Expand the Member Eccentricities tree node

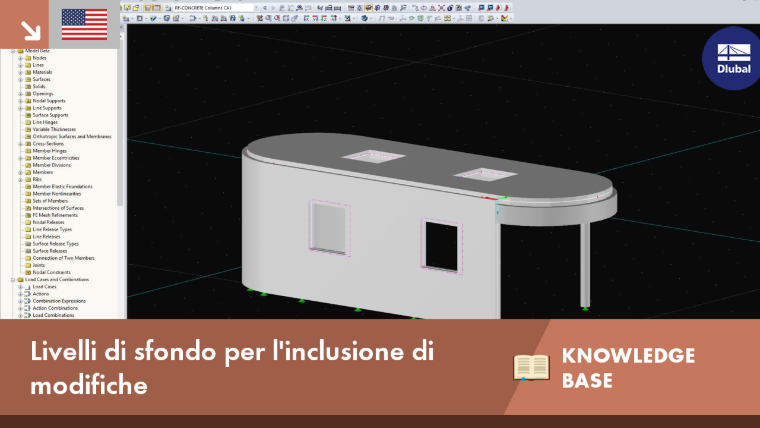click(21, 158)
